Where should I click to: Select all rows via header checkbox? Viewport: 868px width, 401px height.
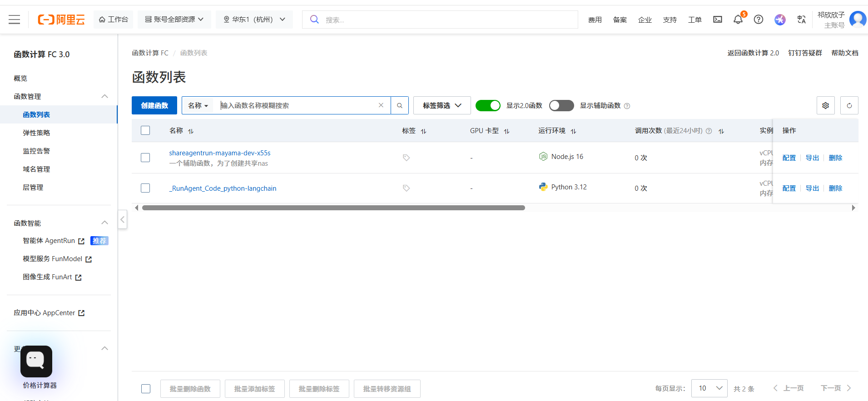pos(145,130)
